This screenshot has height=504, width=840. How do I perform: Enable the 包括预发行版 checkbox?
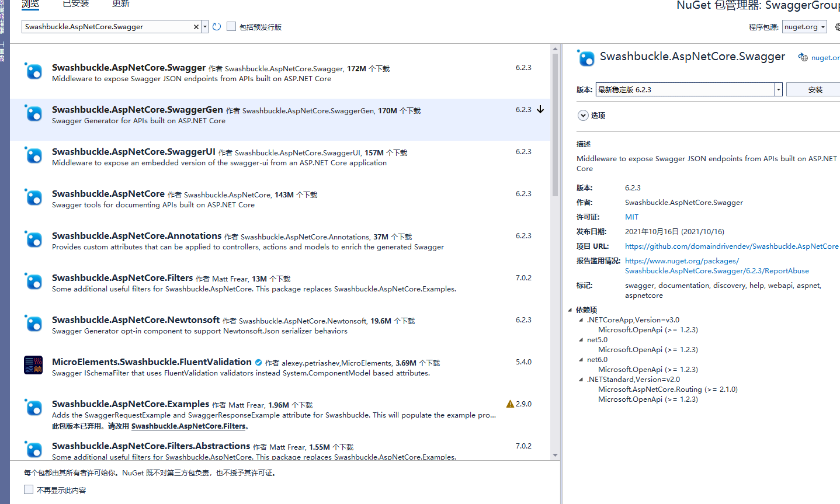231,26
